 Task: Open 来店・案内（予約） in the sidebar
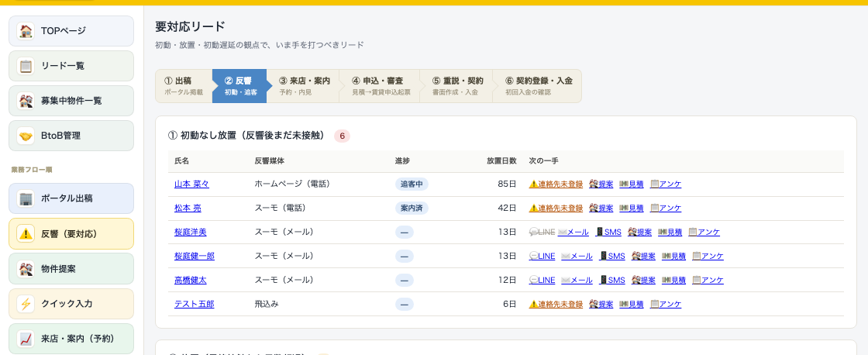click(x=71, y=339)
